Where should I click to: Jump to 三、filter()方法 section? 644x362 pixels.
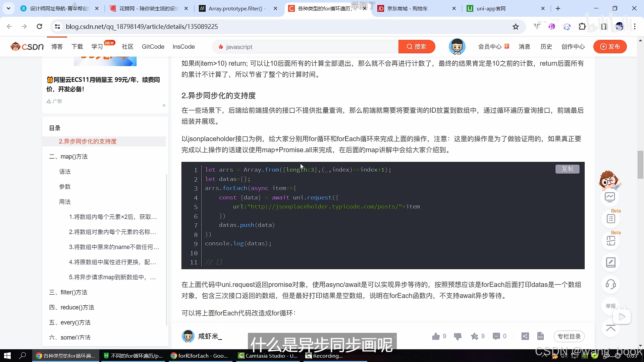click(x=68, y=292)
